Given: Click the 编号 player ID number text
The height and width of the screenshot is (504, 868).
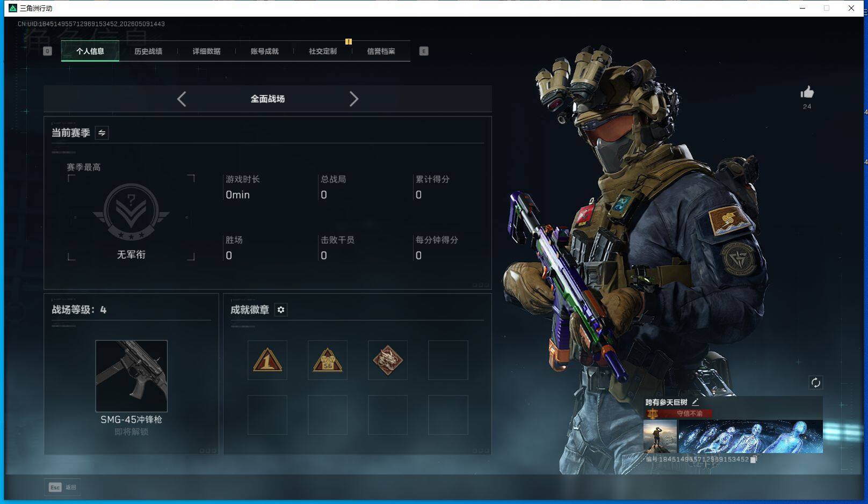Looking at the screenshot, I should [697, 459].
